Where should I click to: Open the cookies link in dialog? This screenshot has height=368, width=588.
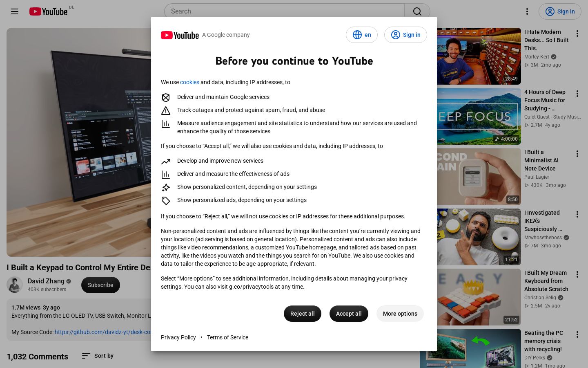click(189, 82)
